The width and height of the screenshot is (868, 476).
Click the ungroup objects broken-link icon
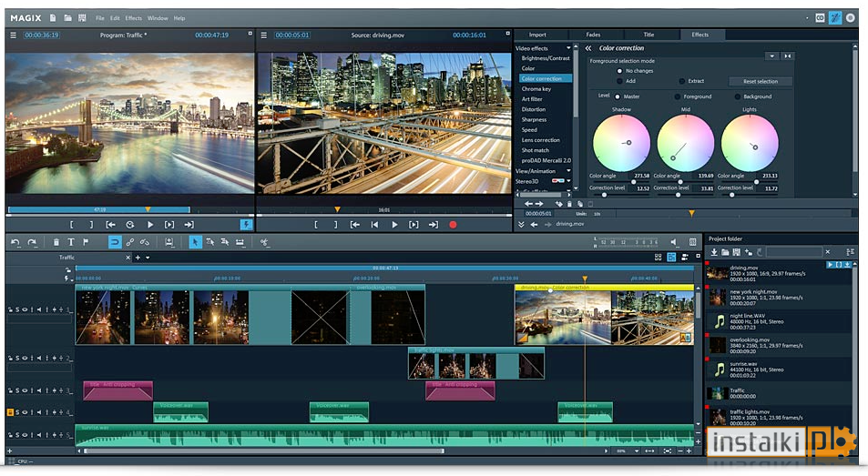click(x=145, y=242)
